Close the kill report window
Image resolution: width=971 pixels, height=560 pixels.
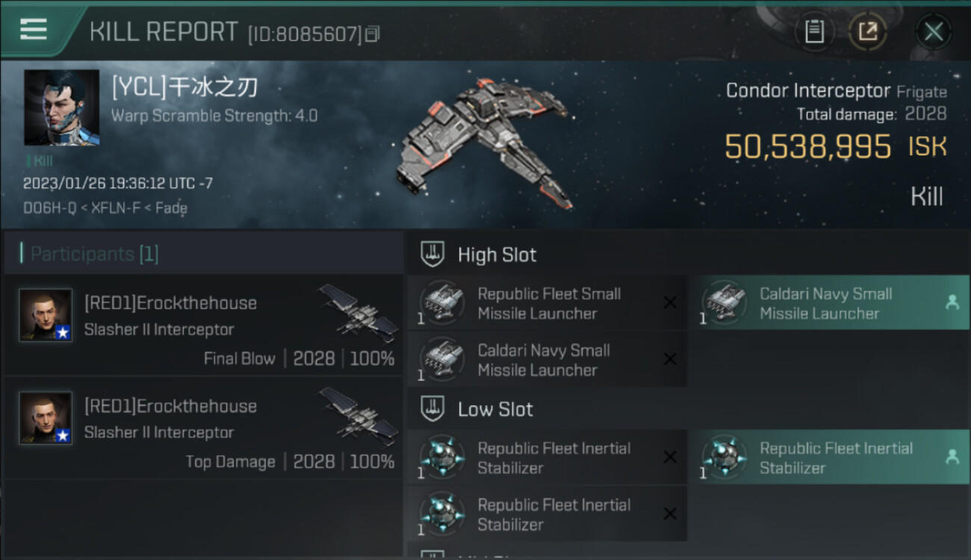(x=933, y=31)
